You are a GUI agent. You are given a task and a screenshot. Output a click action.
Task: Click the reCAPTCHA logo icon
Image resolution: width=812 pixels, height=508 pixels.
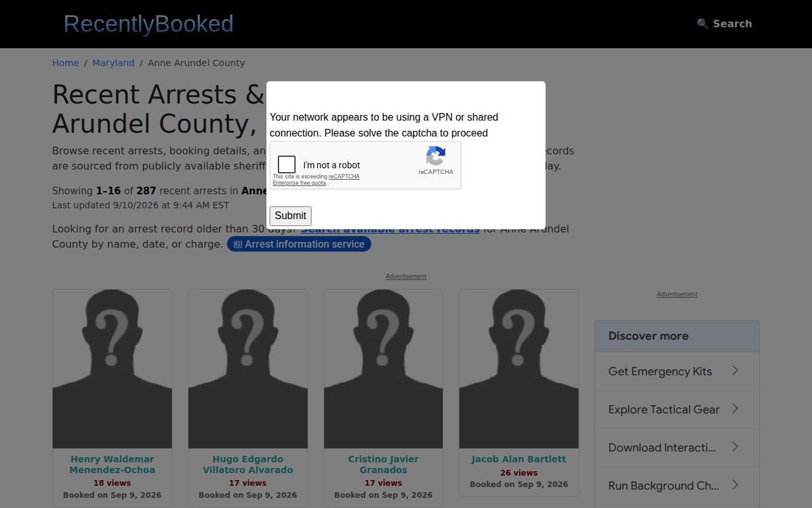436,156
